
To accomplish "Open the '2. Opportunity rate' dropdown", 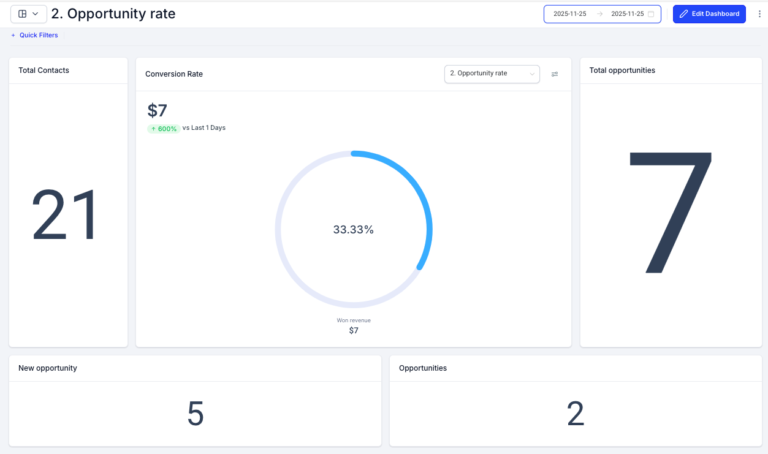I will pyautogui.click(x=491, y=73).
